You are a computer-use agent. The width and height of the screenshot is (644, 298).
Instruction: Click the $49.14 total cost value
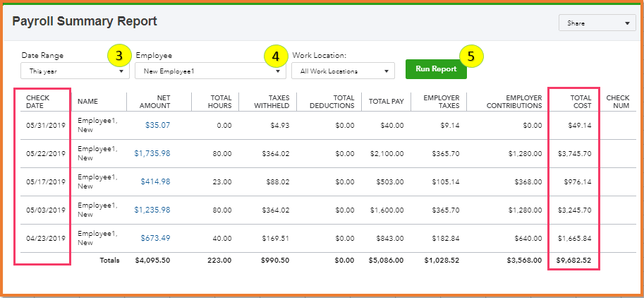[x=580, y=126]
